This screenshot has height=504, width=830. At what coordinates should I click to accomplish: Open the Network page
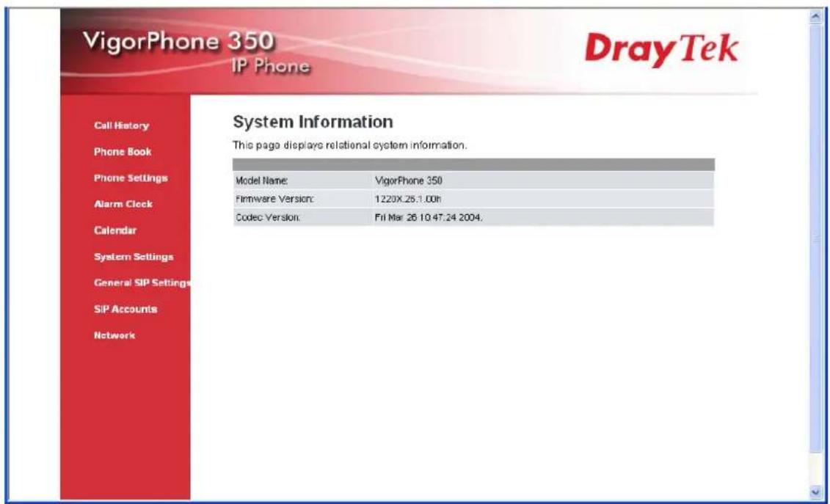click(114, 335)
